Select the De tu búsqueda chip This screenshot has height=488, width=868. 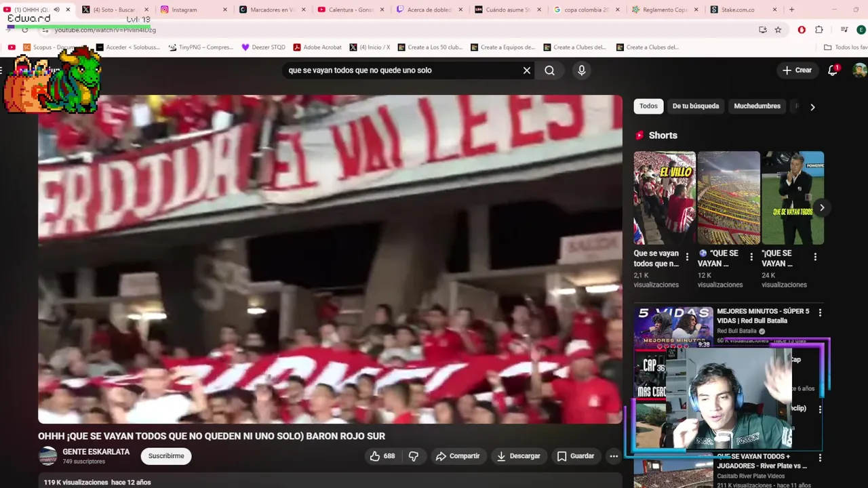696,106
